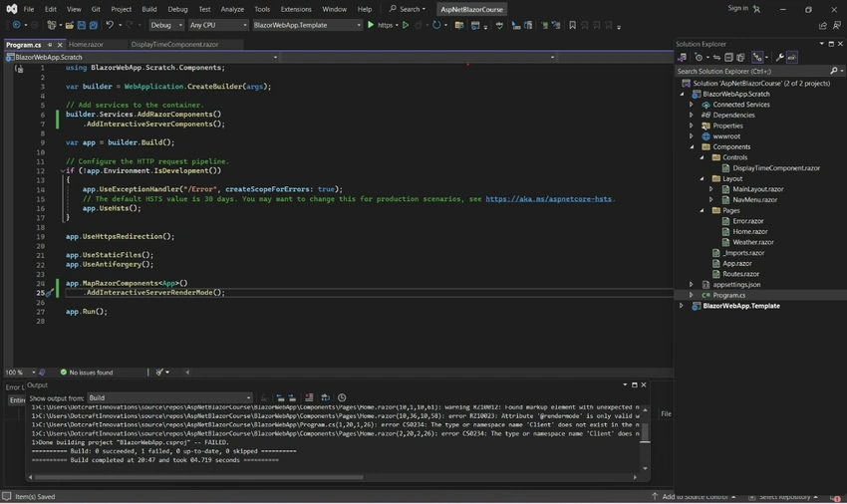Open the Debug configuration dropdown

coord(166,25)
